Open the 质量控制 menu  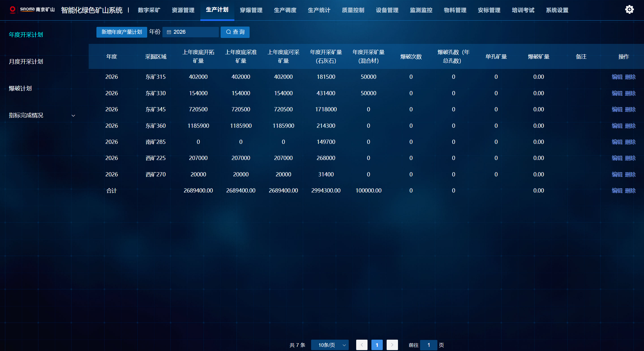tap(353, 10)
